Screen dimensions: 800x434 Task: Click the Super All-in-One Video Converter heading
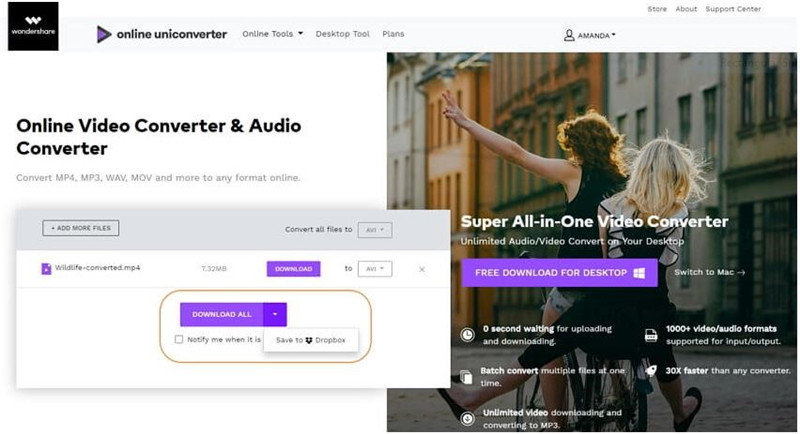coord(594,221)
